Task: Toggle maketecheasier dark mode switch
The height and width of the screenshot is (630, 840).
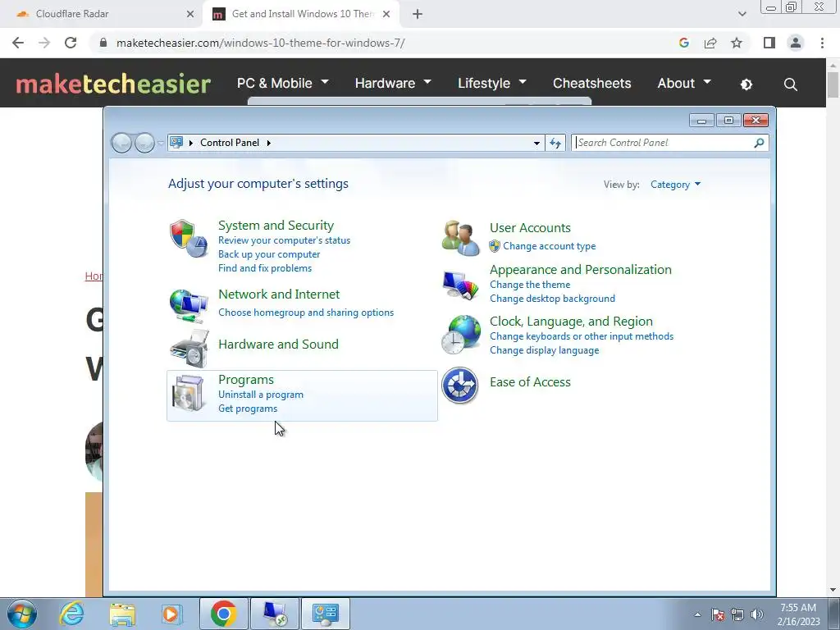Action: coord(746,84)
